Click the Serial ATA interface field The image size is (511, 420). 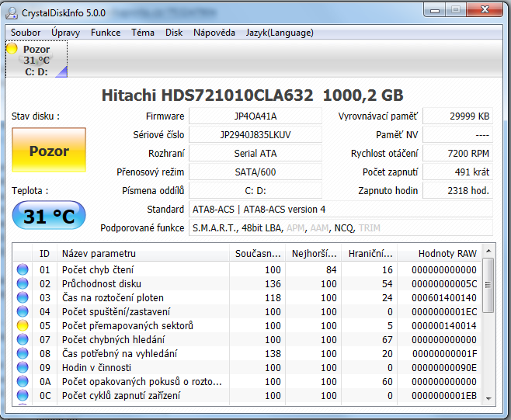255,154
